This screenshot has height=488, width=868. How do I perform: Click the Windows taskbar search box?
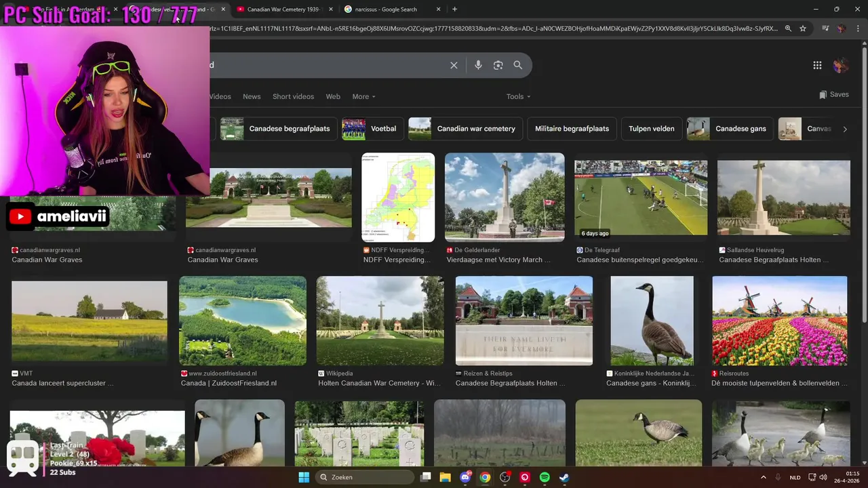pos(366,477)
